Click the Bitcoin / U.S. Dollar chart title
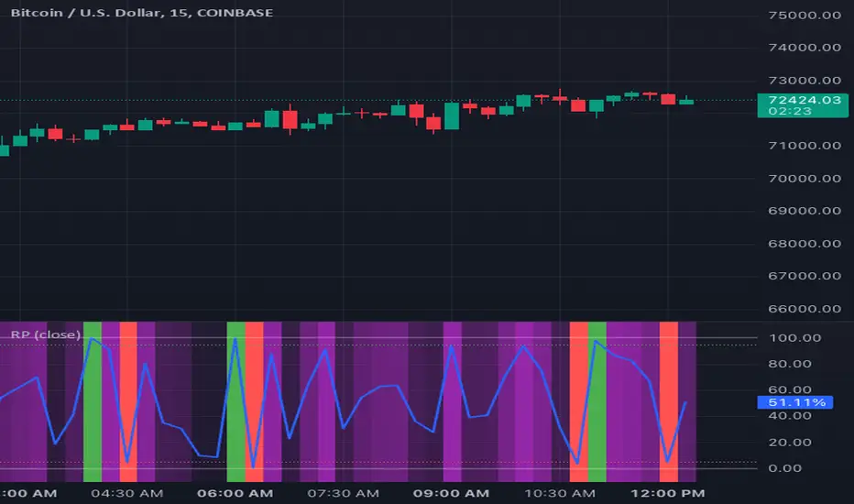Screen dimensions: 854x504 [142, 13]
